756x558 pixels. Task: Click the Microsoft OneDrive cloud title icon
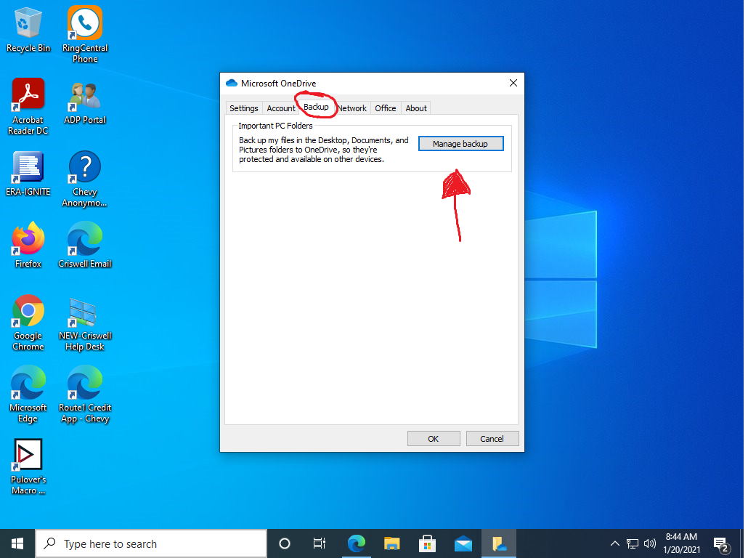coord(232,83)
